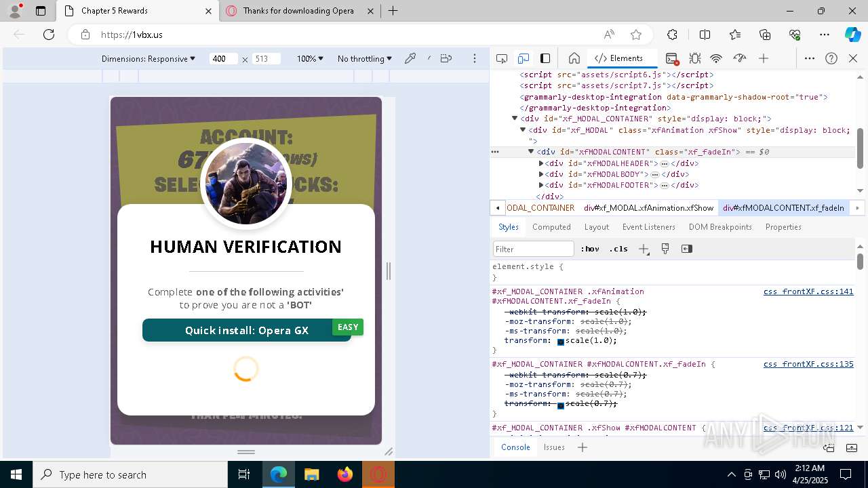The height and width of the screenshot is (488, 868).
Task: Toggle .cls class editor
Action: (618, 249)
